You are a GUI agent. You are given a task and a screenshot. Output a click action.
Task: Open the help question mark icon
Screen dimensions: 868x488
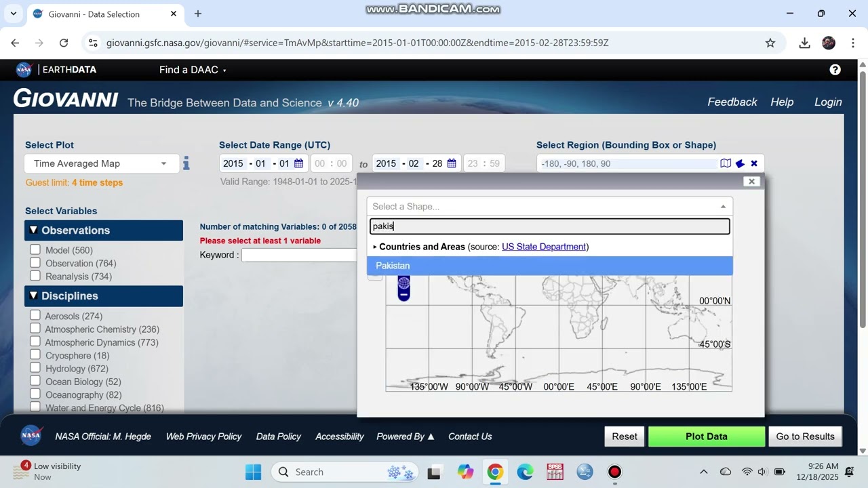(x=835, y=70)
